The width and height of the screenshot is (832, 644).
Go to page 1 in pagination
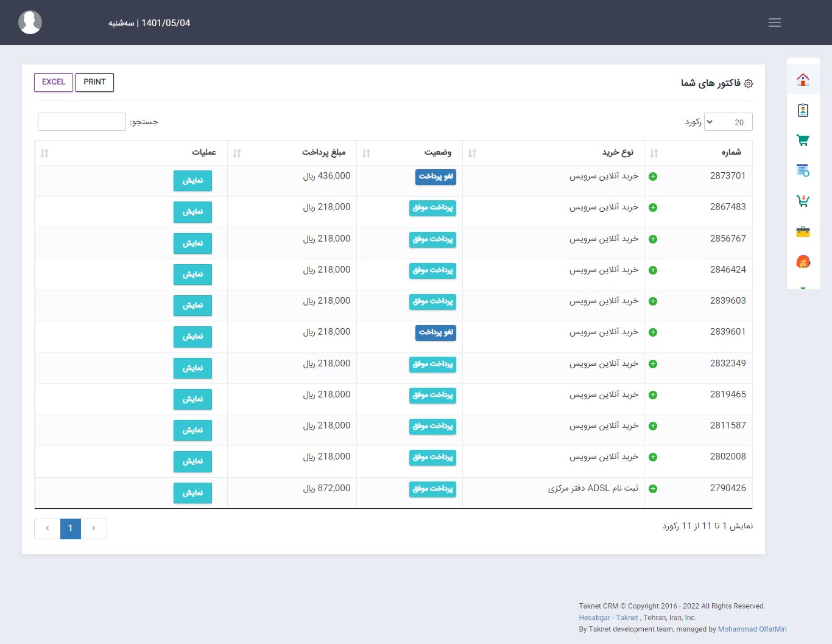71,528
